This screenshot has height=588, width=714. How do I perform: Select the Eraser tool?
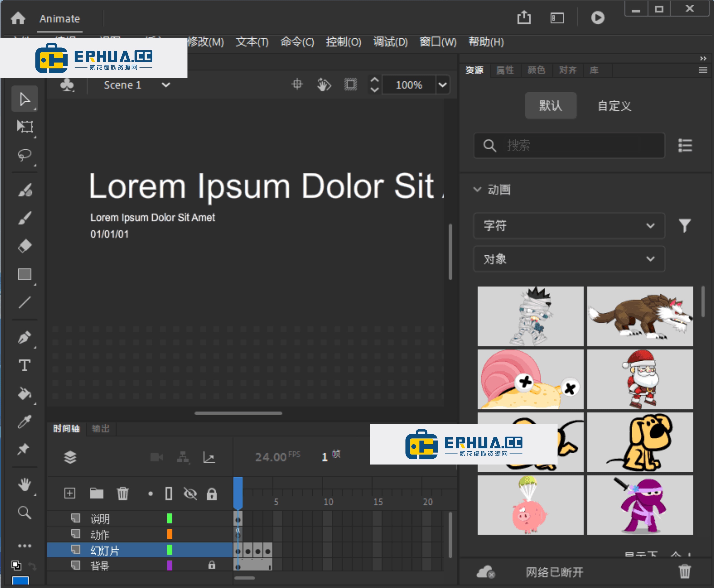pyautogui.click(x=25, y=245)
